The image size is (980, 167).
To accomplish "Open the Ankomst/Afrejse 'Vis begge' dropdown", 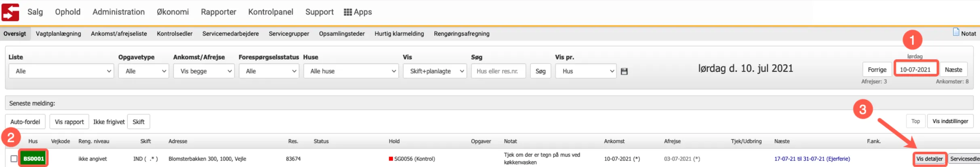I will point(204,71).
